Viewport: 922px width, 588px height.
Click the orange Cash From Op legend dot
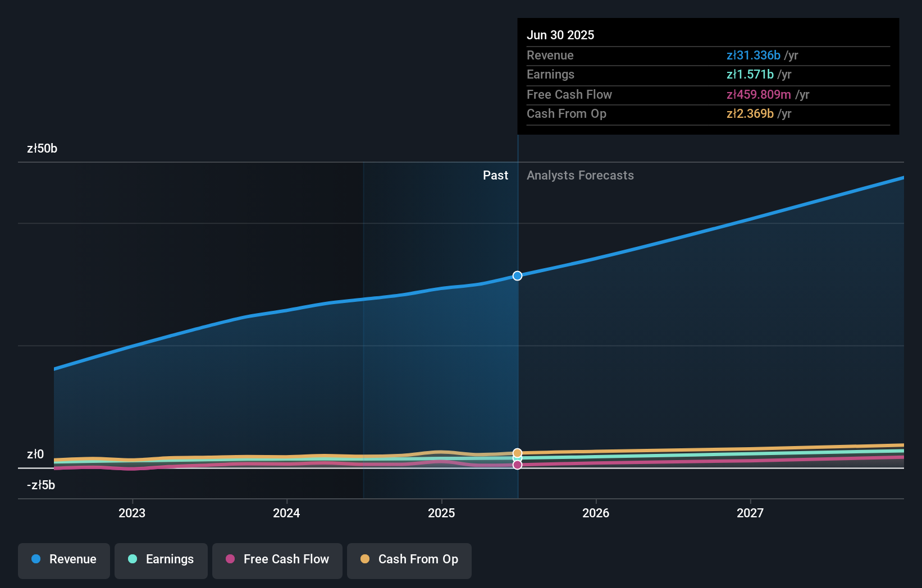coord(365,559)
